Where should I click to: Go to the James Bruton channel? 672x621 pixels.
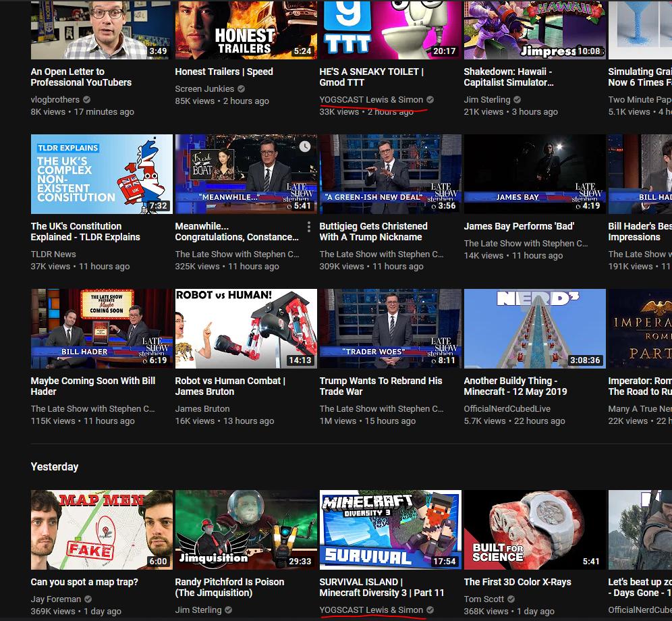[x=202, y=408]
